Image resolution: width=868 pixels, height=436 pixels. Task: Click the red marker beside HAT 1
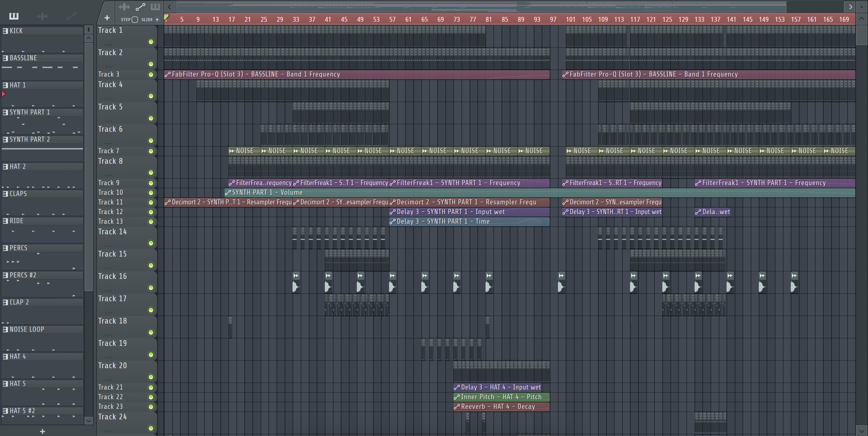coord(3,94)
